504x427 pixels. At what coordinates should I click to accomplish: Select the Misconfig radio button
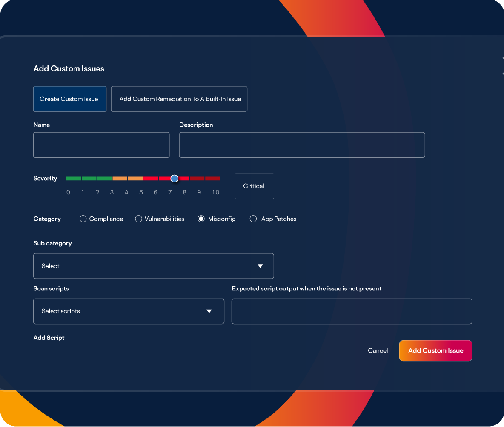point(201,219)
